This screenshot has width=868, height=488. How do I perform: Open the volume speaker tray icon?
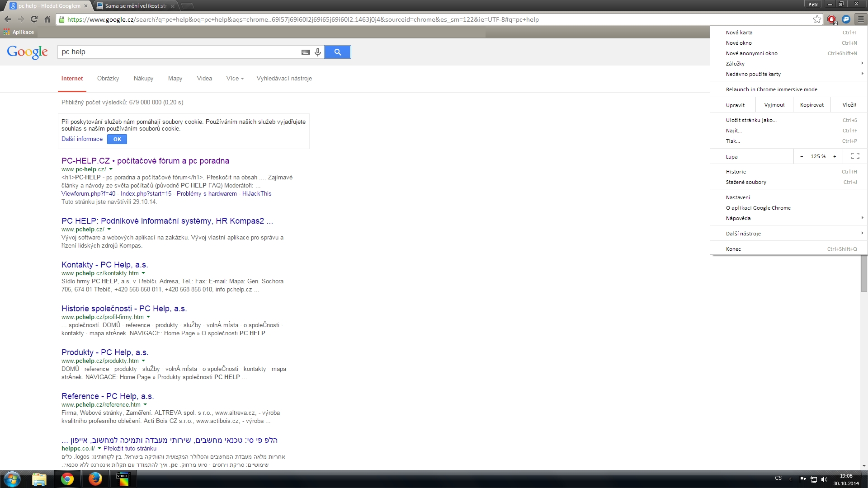824,479
